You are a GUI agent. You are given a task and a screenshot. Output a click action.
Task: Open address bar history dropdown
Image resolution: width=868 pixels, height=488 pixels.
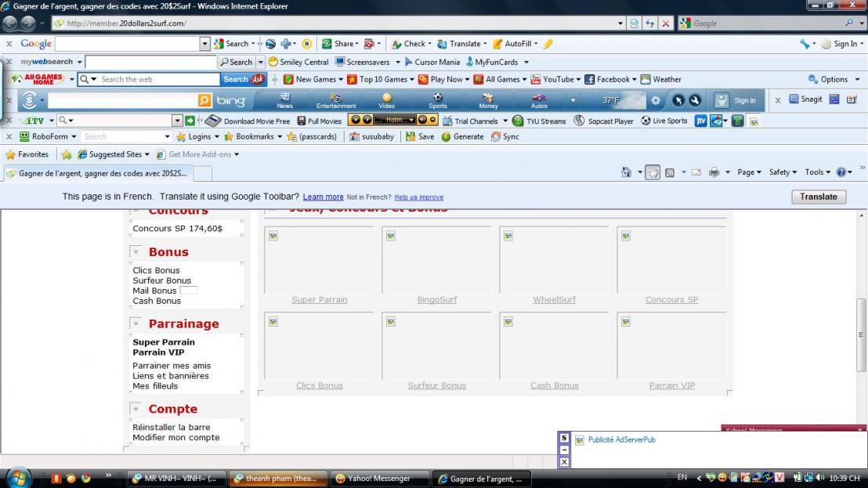(x=620, y=23)
